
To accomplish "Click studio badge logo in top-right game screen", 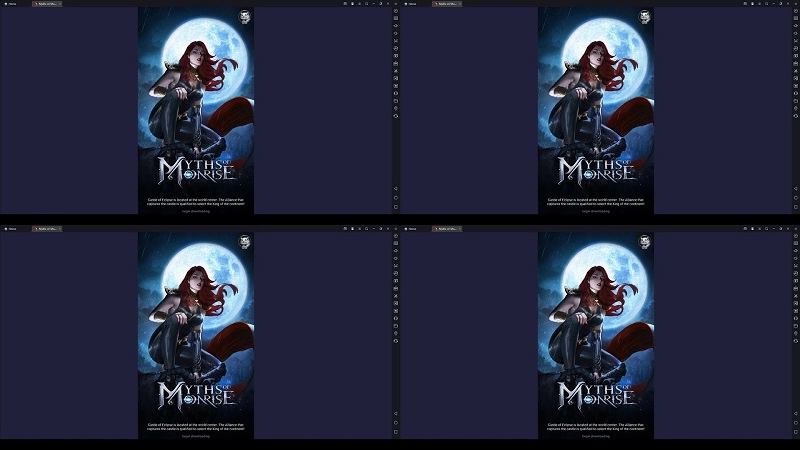I will 645,17.
